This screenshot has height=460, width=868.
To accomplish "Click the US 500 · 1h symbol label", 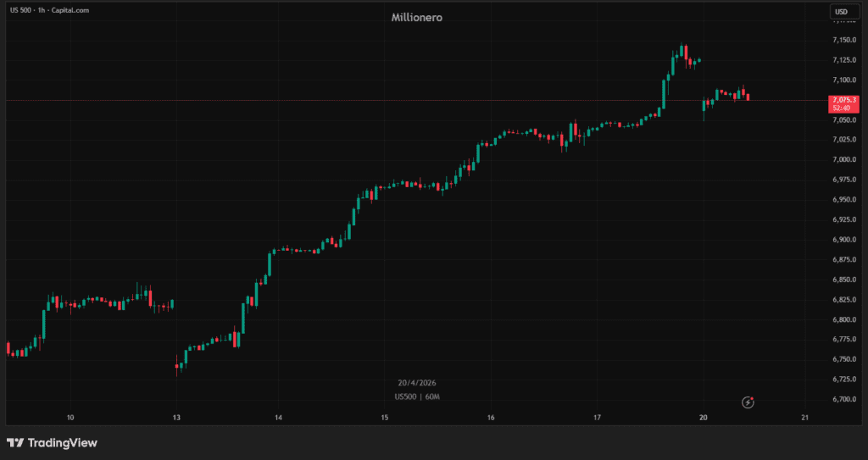I will tap(47, 10).
